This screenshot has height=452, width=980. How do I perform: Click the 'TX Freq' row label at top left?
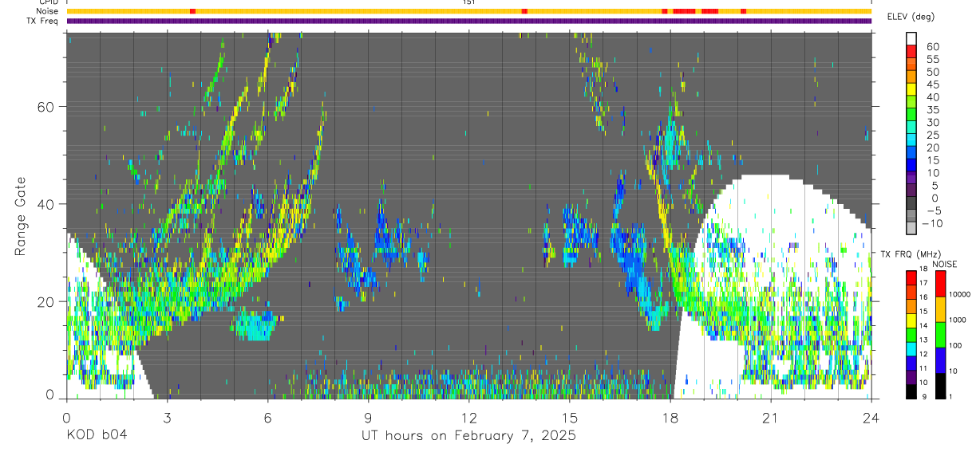click(44, 21)
